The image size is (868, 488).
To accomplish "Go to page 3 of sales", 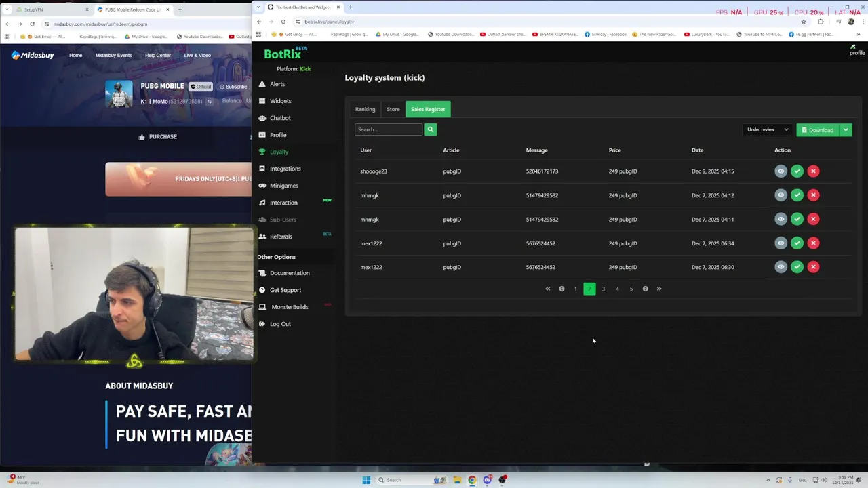I will [x=604, y=289].
